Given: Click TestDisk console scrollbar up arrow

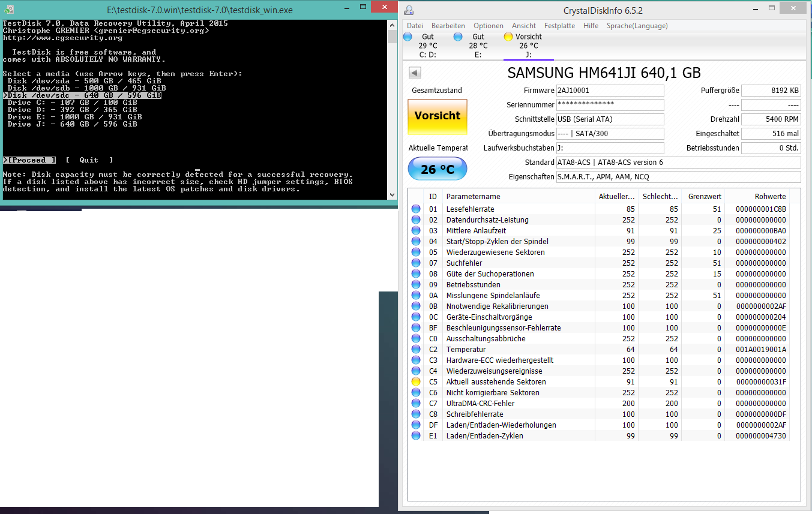Looking at the screenshot, I should (x=392, y=24).
